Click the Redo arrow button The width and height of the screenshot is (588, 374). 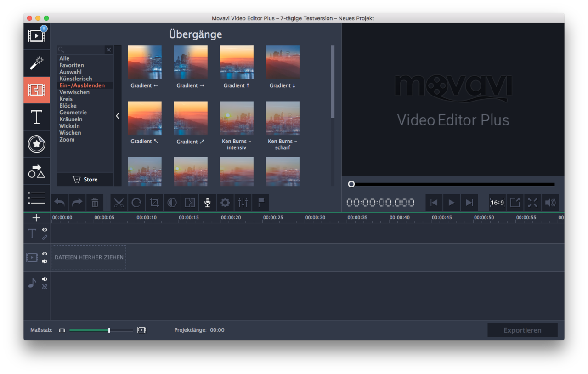click(77, 203)
